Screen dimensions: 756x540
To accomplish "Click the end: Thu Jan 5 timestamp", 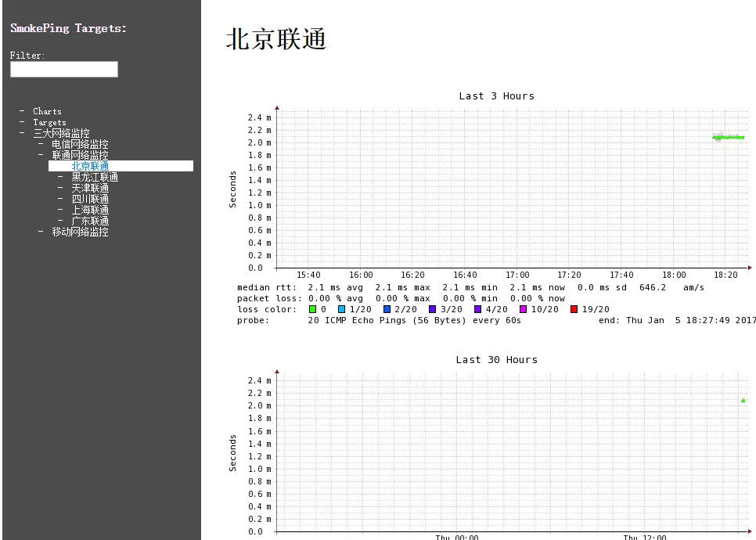I will point(677,320).
